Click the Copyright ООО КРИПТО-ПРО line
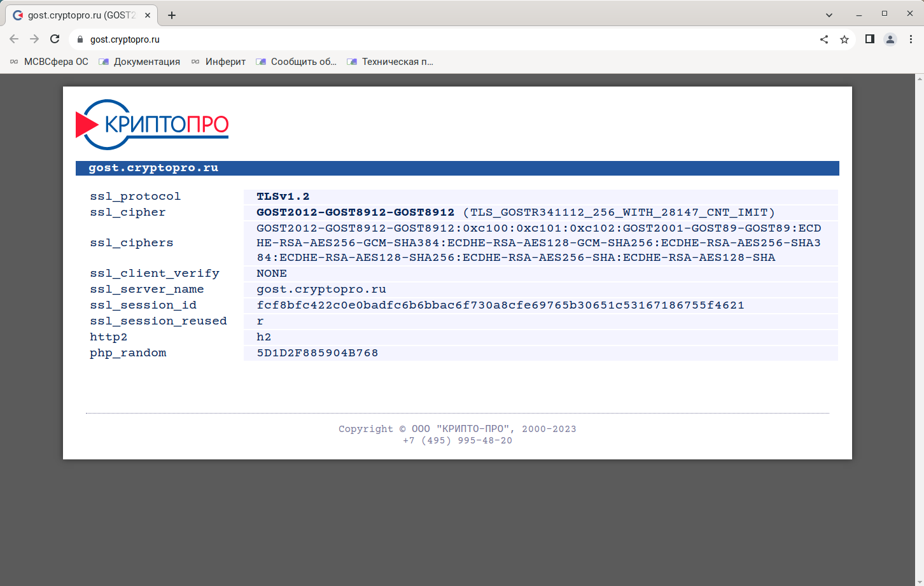 point(457,429)
